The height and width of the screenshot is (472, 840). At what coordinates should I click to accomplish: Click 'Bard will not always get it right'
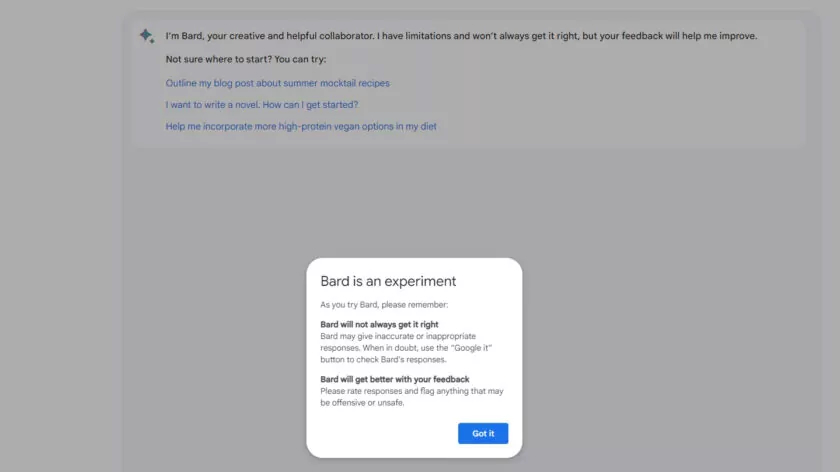coord(379,324)
